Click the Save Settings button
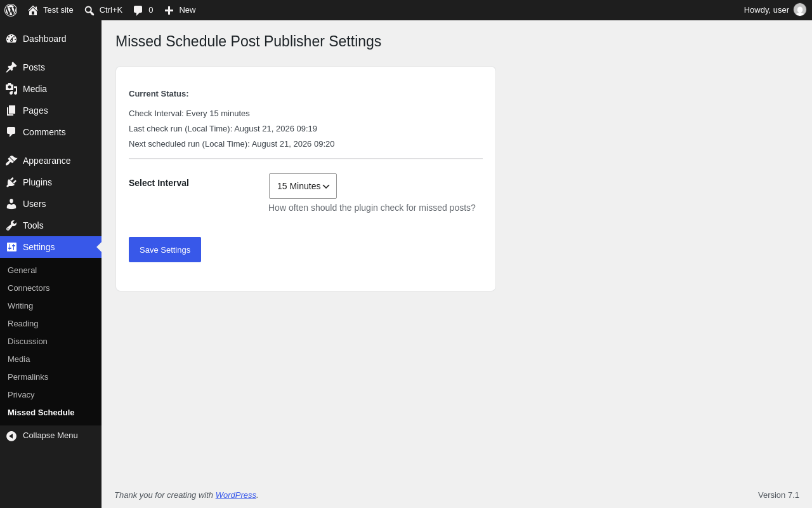The width and height of the screenshot is (812, 508). coord(165,250)
